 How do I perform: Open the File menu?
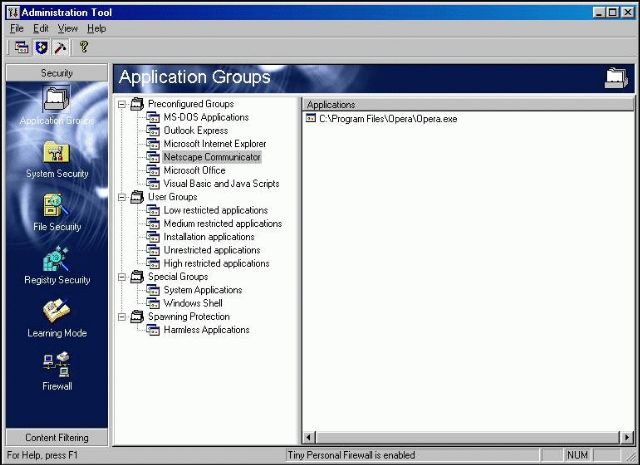click(x=17, y=29)
